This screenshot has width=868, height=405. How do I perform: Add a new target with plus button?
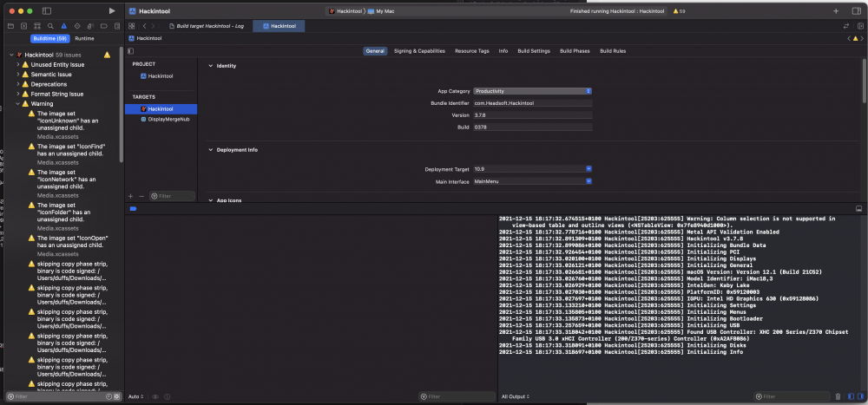tap(131, 196)
